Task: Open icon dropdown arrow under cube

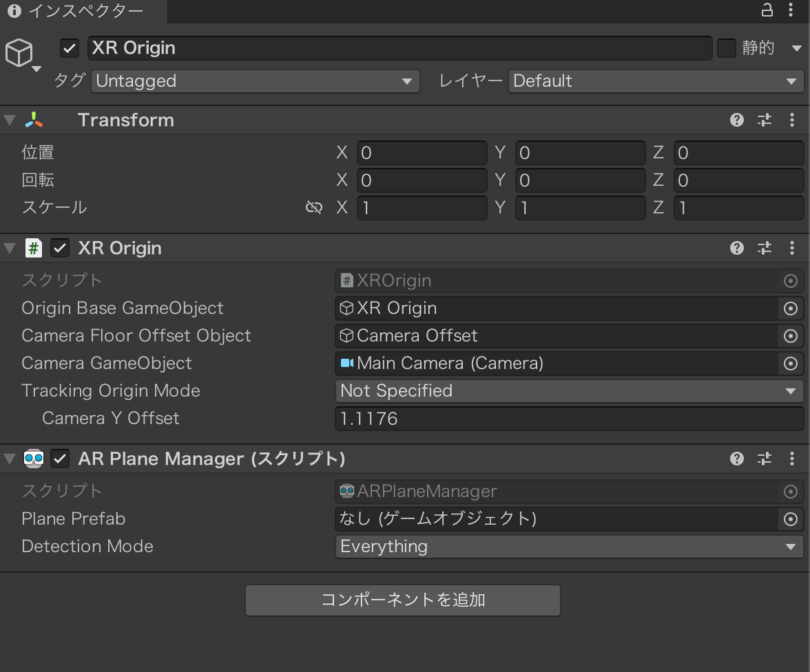Action: (x=37, y=69)
